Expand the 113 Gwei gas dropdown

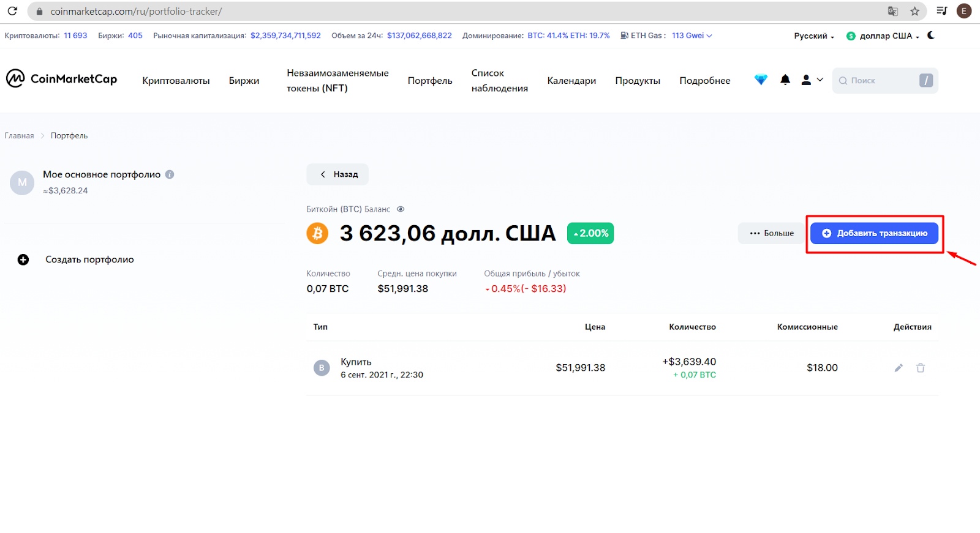[x=692, y=35]
